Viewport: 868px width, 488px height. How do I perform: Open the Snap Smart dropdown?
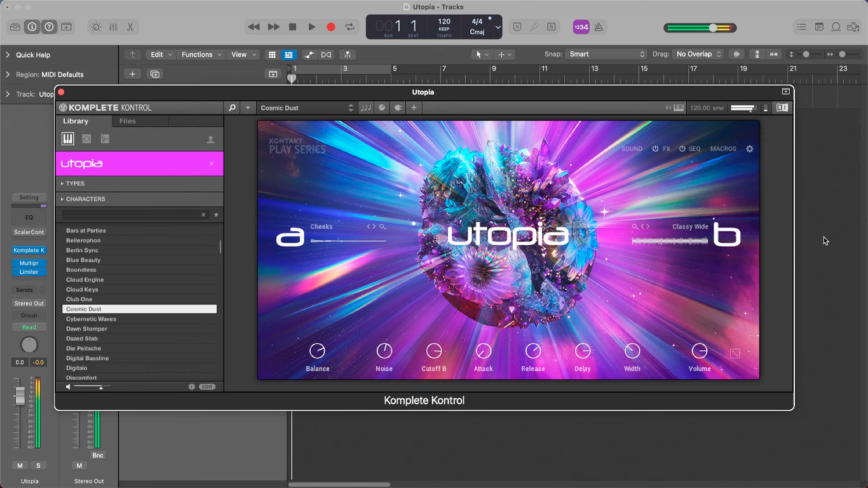(606, 55)
